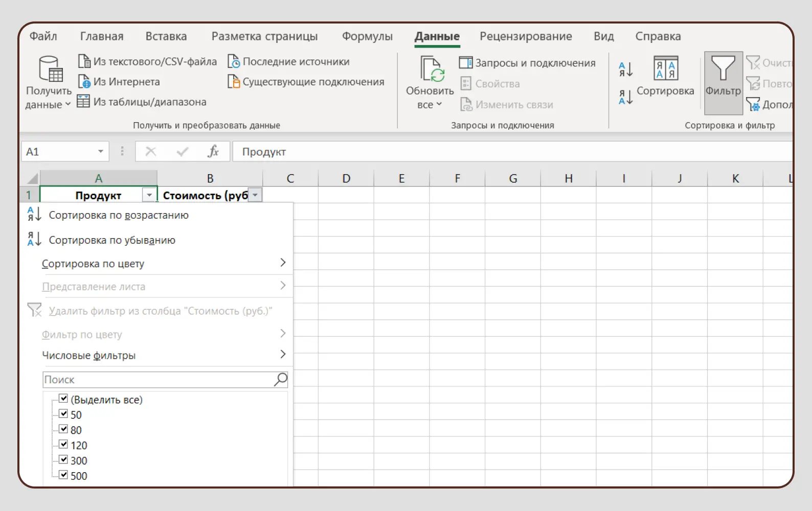Open Запросы и подключения pane icon
812x511 pixels.
pyautogui.click(x=466, y=63)
